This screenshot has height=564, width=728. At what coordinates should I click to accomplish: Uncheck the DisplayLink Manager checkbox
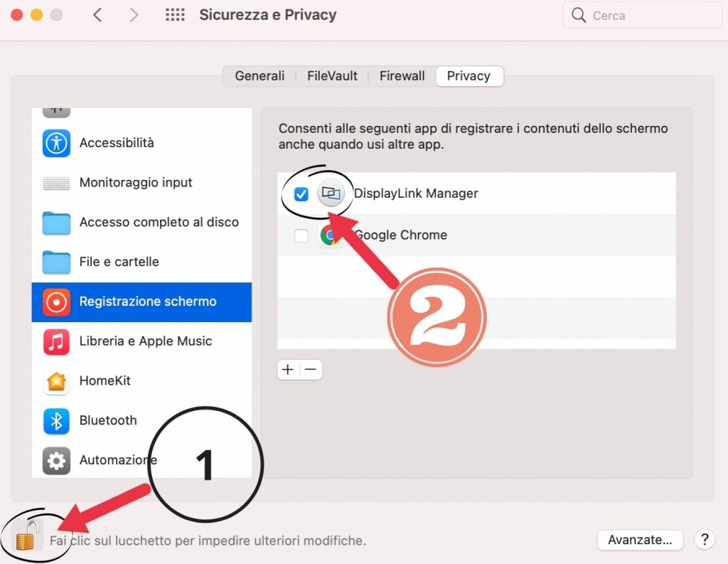(x=301, y=194)
